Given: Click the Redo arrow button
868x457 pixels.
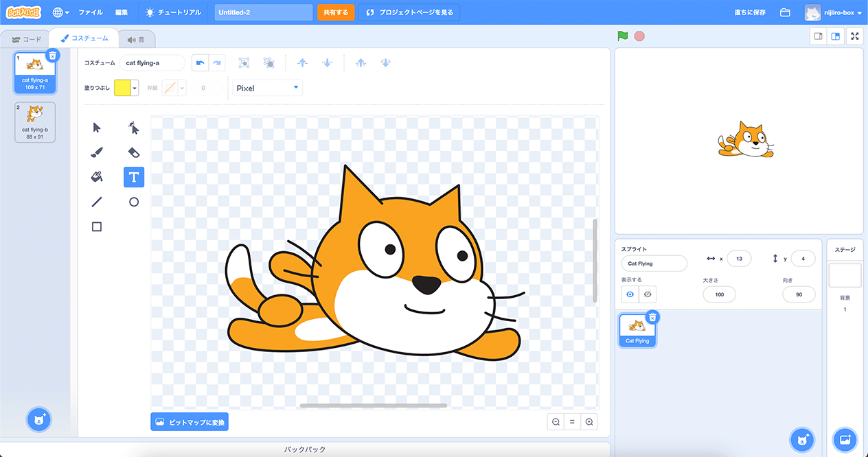Looking at the screenshot, I should coord(217,62).
